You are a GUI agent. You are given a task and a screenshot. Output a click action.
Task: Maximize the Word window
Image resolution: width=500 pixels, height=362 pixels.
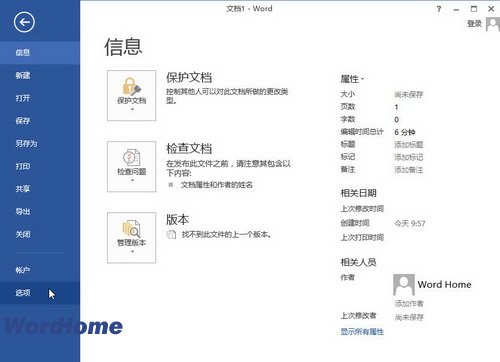[x=474, y=9]
